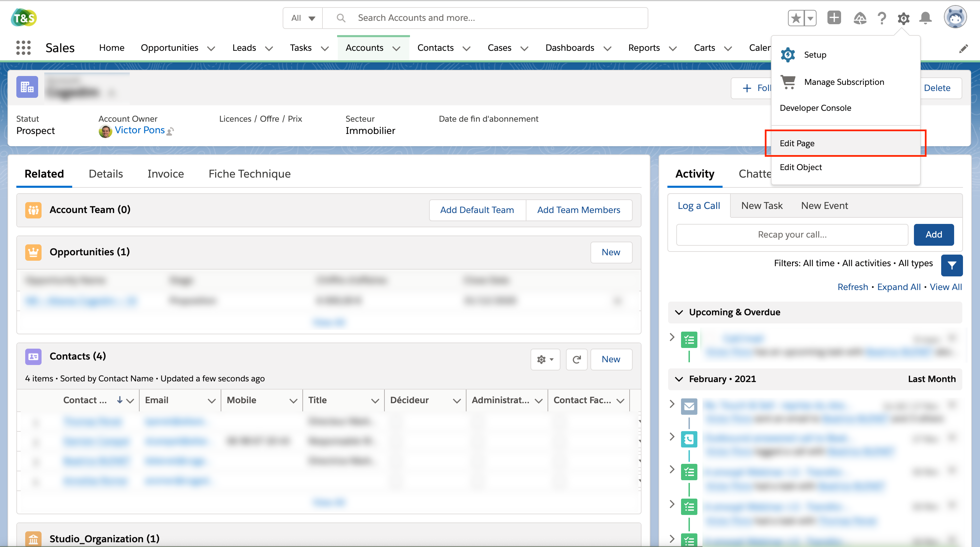Open the Help question mark icon

(882, 18)
